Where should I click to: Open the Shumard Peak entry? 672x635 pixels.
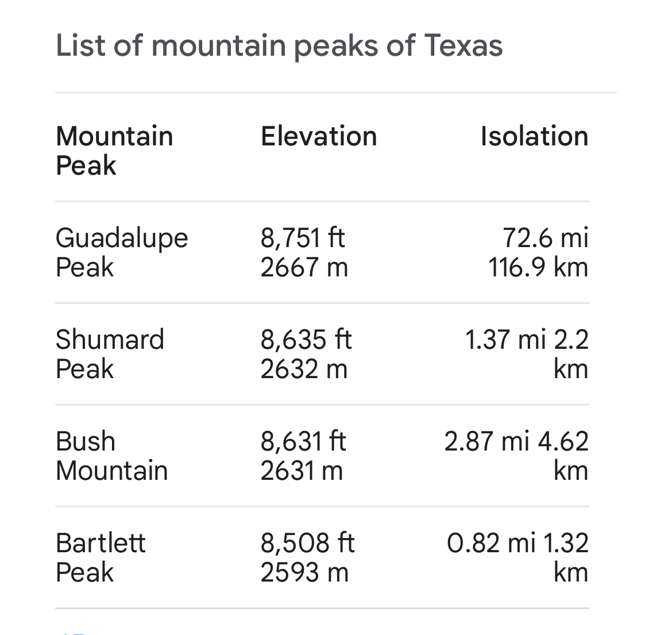110,354
